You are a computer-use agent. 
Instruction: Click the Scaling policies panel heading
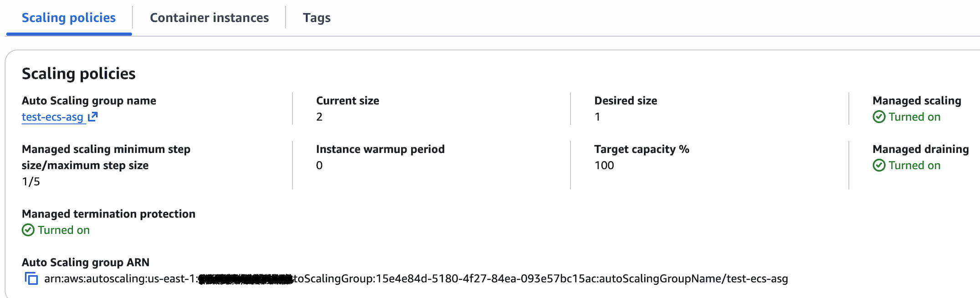tap(79, 74)
